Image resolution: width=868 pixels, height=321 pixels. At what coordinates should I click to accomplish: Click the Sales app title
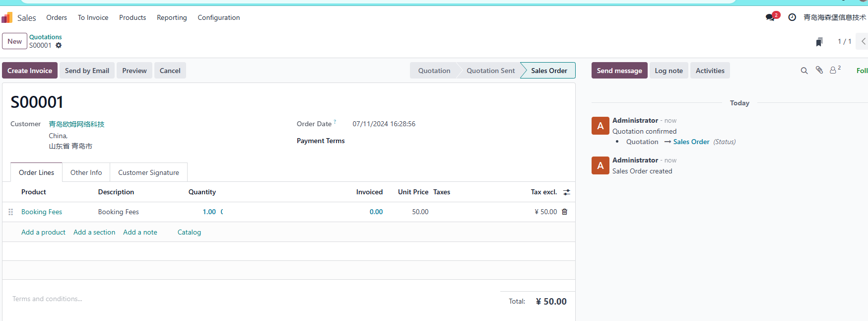pyautogui.click(x=27, y=18)
